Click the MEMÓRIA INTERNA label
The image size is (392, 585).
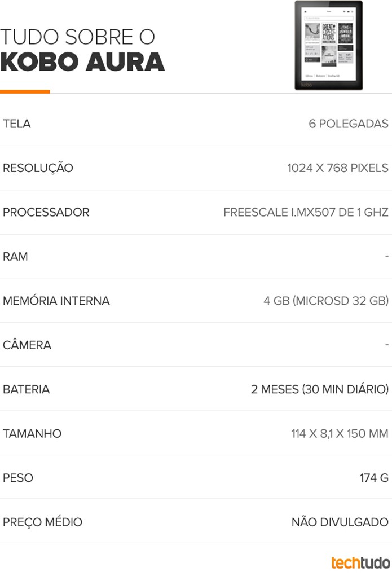pos(56,300)
